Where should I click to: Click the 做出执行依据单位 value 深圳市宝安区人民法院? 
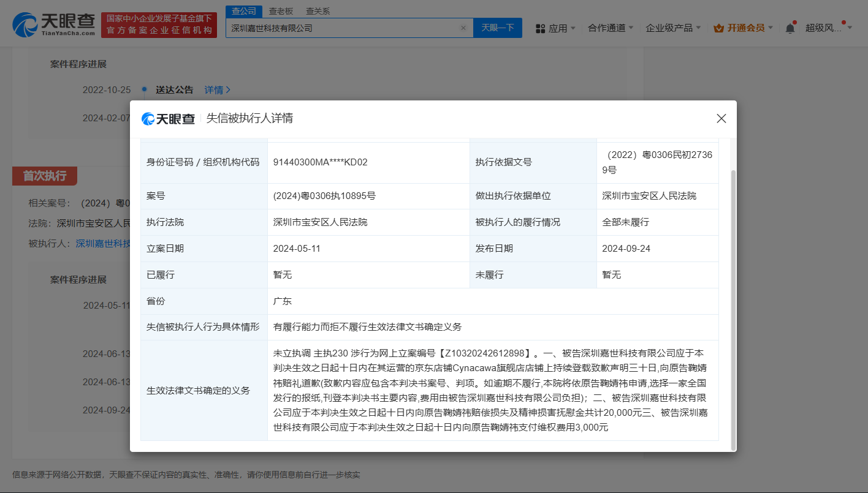point(649,196)
